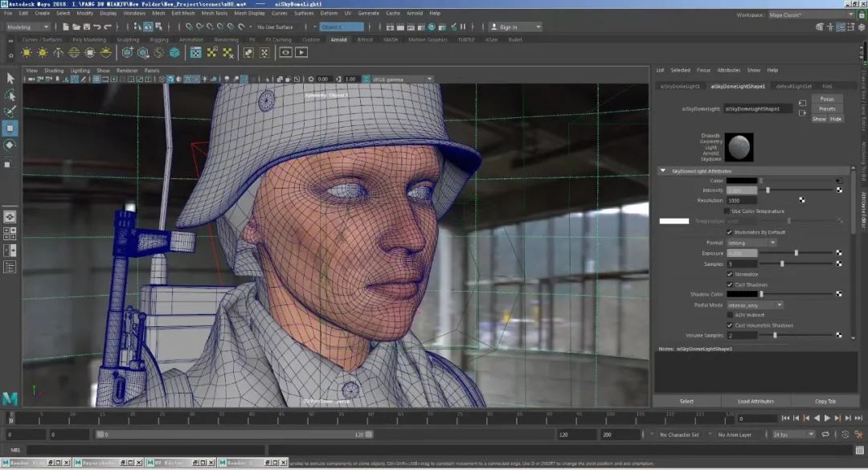The height and width of the screenshot is (470, 868).
Task: Switch to the aiSkyDomeLight1 tab
Action: 680,86
